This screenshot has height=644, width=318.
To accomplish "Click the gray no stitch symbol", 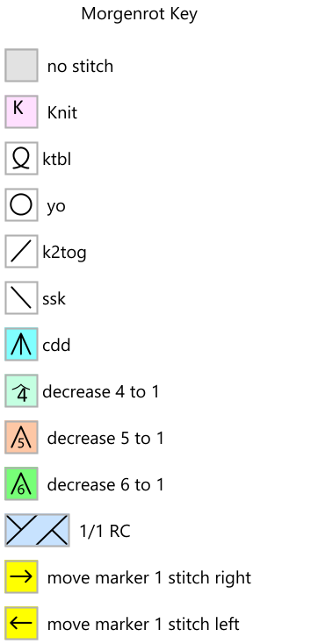I will (x=21, y=65).
